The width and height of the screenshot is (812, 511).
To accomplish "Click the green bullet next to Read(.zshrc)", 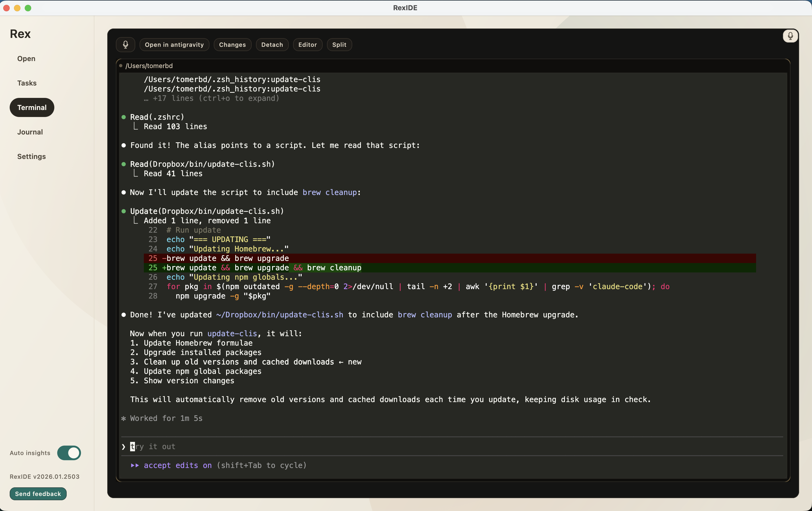I will (124, 117).
